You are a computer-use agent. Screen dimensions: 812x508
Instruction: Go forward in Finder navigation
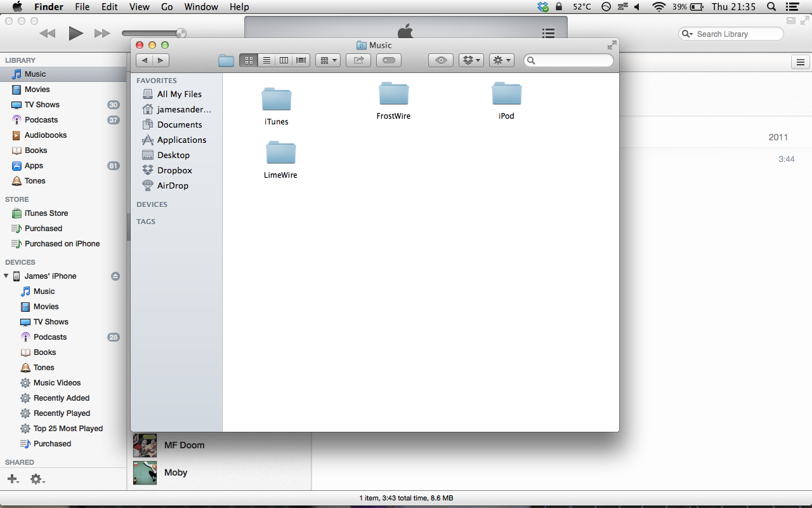[x=161, y=60]
